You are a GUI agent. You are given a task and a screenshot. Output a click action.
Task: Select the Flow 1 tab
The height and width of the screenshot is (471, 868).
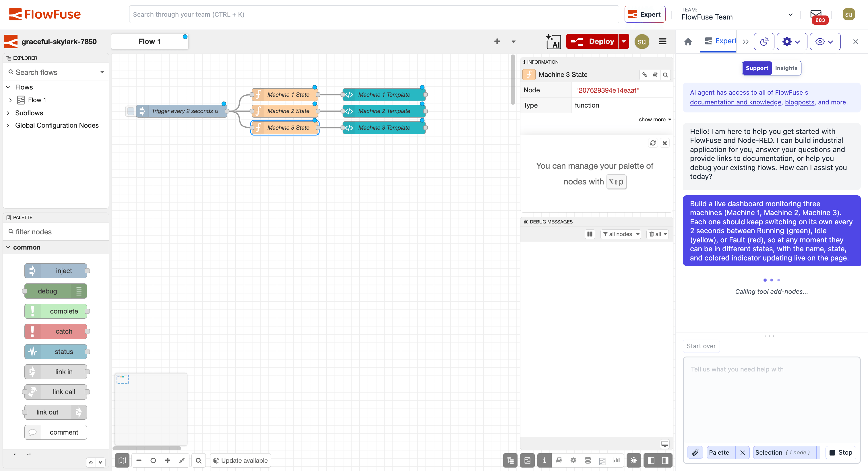click(x=150, y=41)
